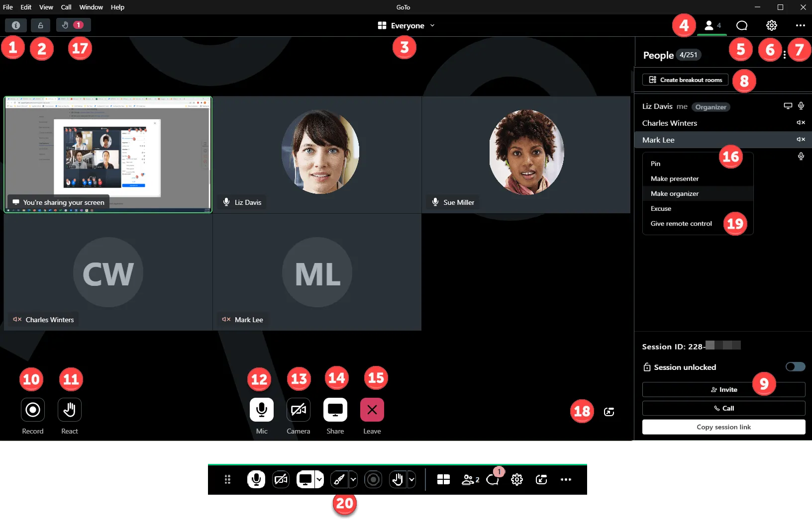Open the Everyone view dropdown
This screenshot has height=530, width=812.
coord(406,25)
